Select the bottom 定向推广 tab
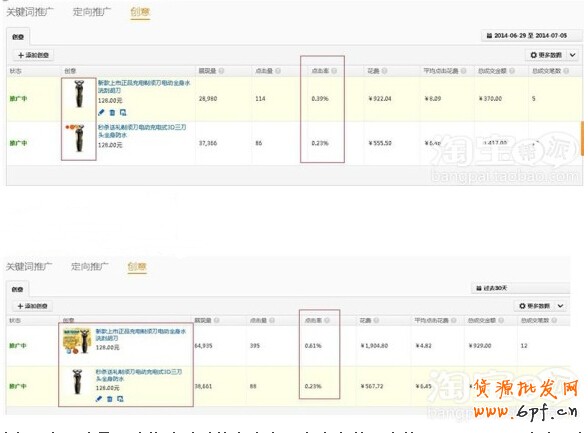Screen dimensions: 588x433 coord(90,267)
